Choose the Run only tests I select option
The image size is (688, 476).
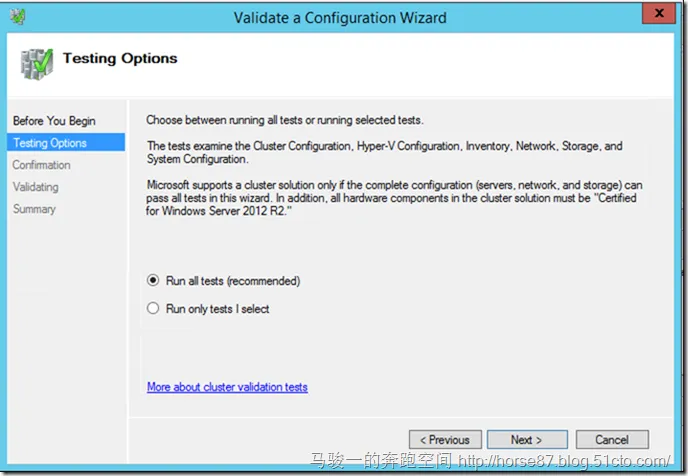(153, 309)
